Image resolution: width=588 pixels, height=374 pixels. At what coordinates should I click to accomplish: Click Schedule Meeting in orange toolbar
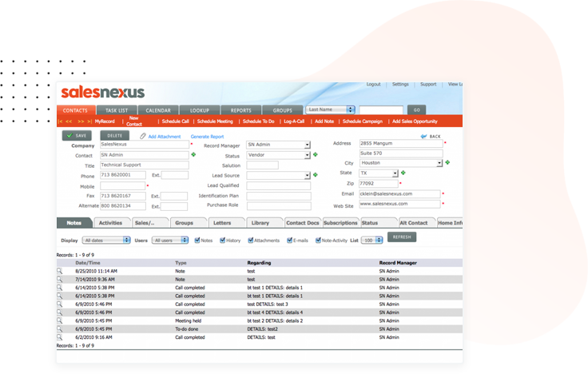pos(215,121)
